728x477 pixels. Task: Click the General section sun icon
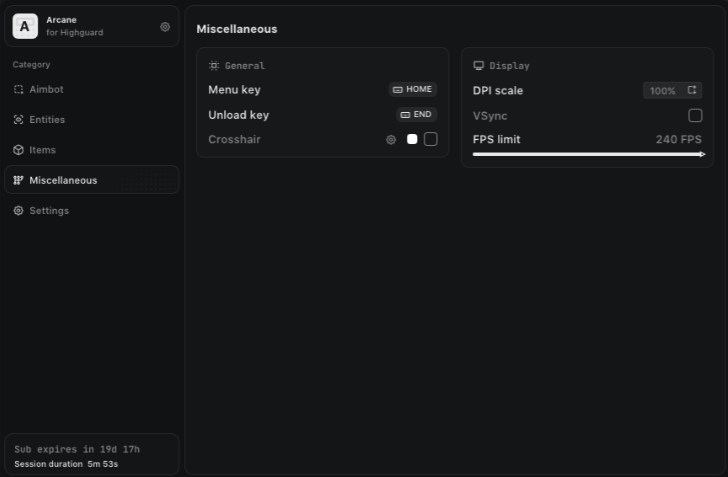214,65
